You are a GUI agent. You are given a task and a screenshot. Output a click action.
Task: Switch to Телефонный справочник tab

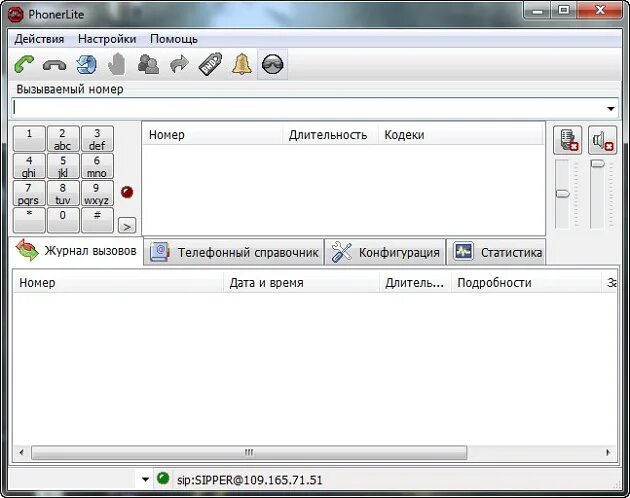pyautogui.click(x=234, y=252)
